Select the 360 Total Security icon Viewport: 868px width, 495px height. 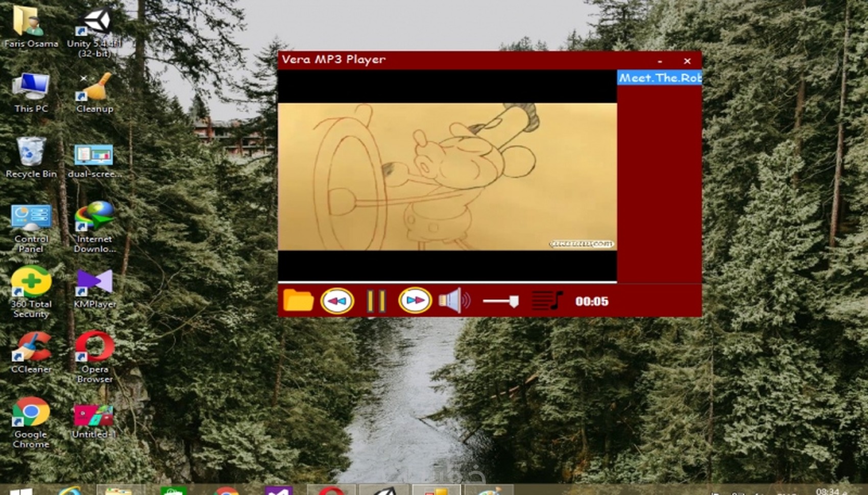[x=31, y=292]
